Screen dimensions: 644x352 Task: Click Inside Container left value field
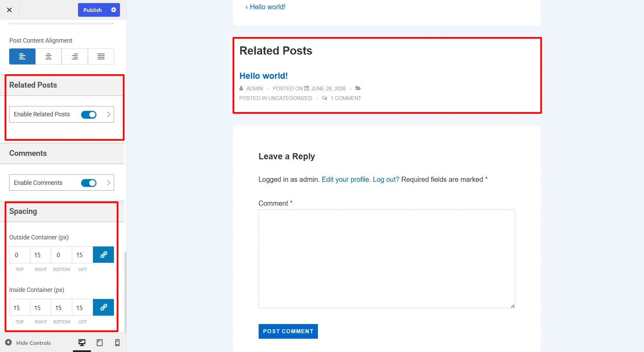[82, 308]
